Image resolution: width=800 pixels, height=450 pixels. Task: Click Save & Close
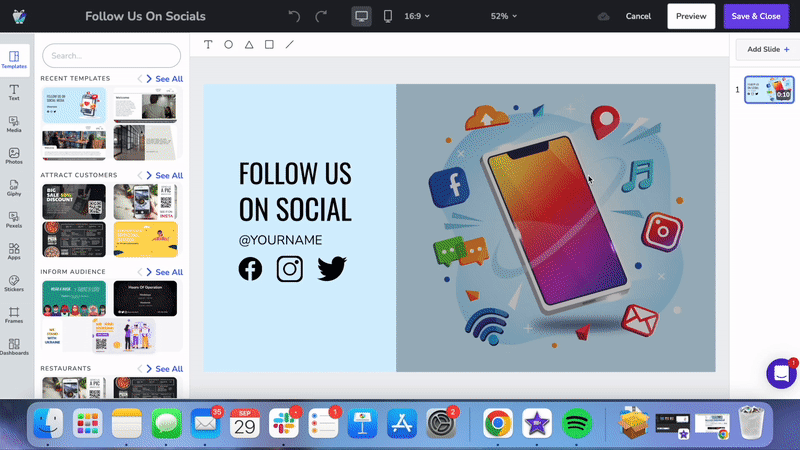click(756, 16)
